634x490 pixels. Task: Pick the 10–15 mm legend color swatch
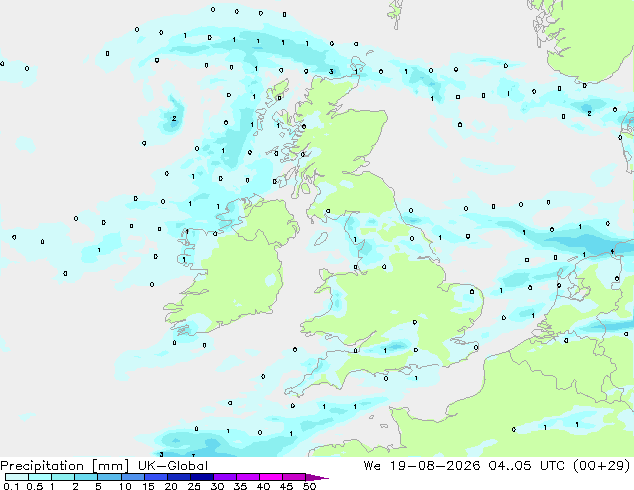click(132, 477)
